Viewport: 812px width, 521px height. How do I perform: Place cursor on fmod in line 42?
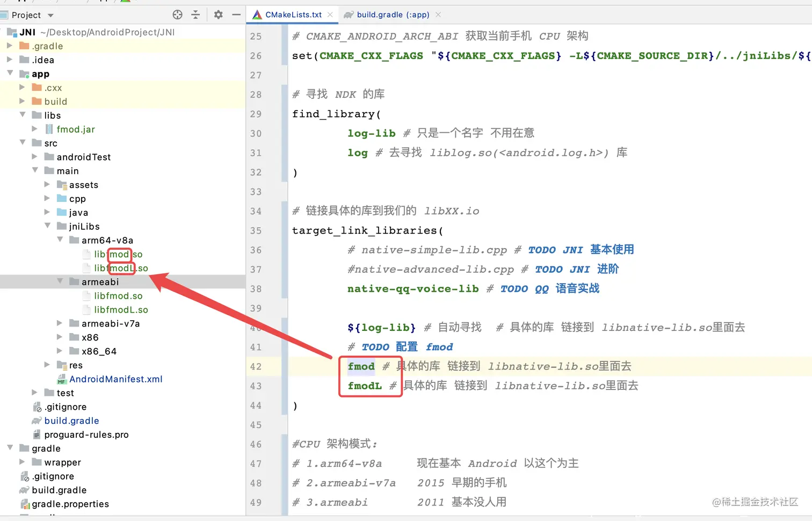(x=361, y=366)
